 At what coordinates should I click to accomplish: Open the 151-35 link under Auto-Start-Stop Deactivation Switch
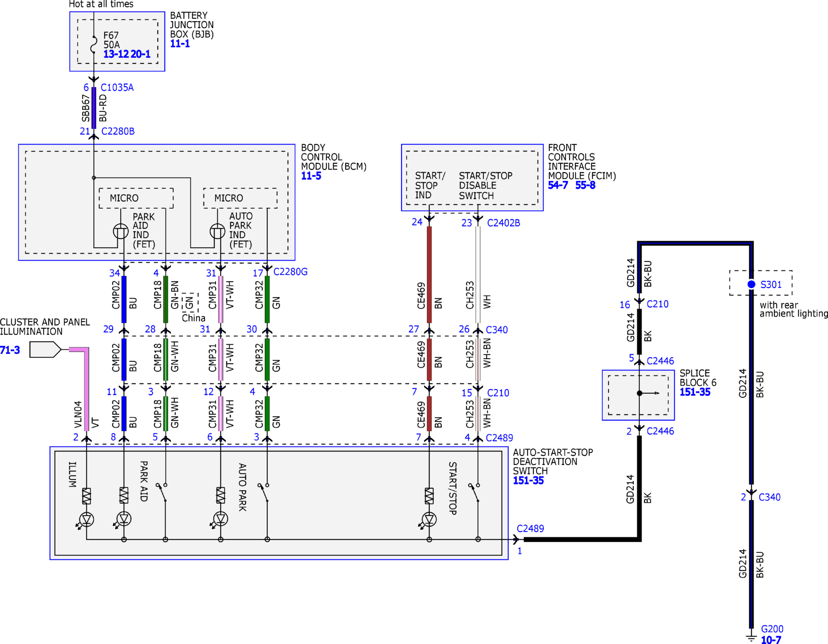click(528, 480)
